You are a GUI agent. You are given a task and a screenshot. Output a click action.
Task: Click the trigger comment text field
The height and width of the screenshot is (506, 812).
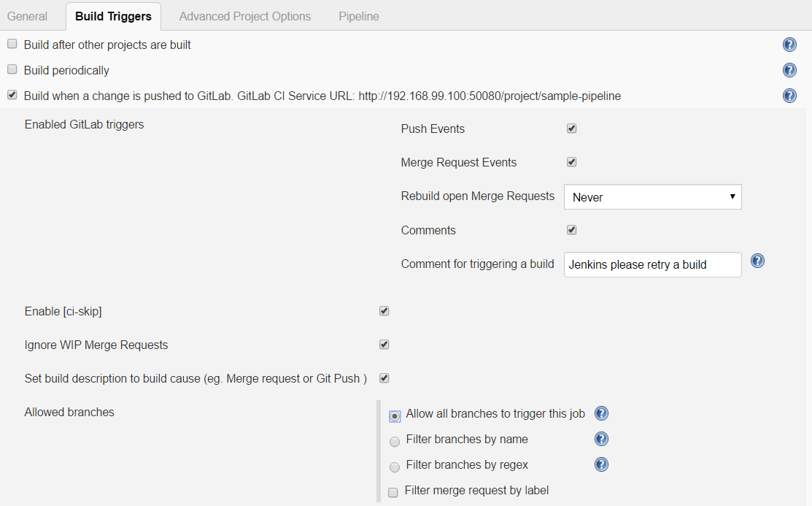[652, 264]
